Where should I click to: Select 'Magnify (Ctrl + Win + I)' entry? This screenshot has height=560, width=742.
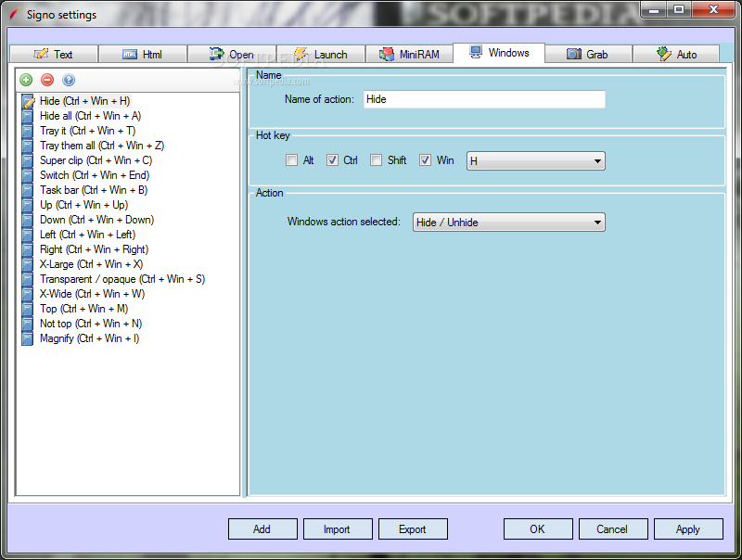pos(89,338)
